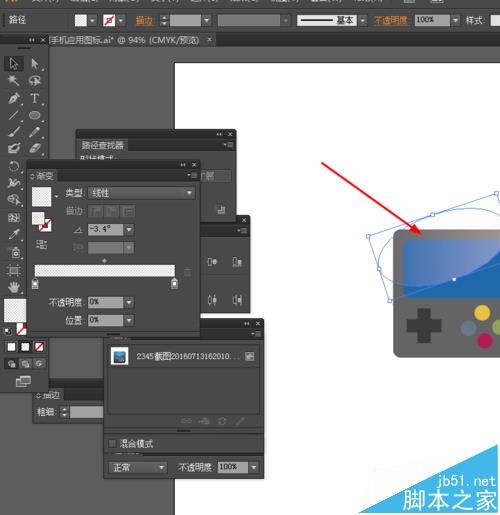
Task: Click the orange 描边 link in control bar
Action: point(144,21)
